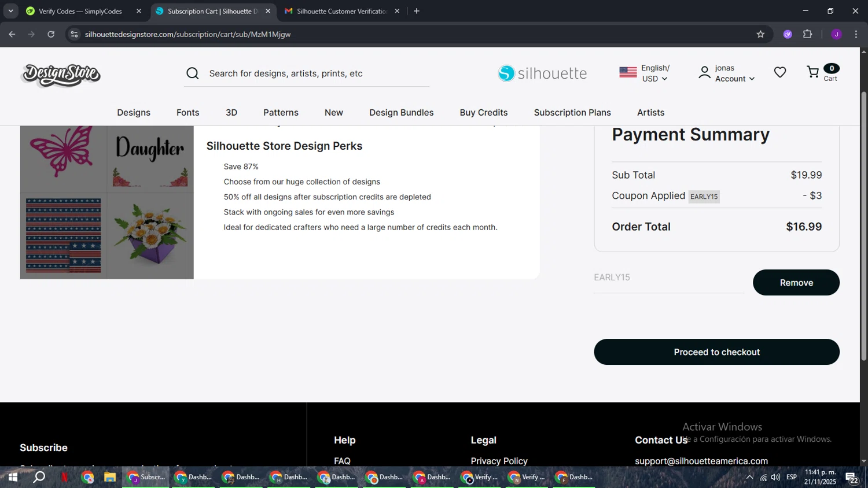Open the Silhouette brand logo link
This screenshot has width=868, height=488.
(x=542, y=73)
